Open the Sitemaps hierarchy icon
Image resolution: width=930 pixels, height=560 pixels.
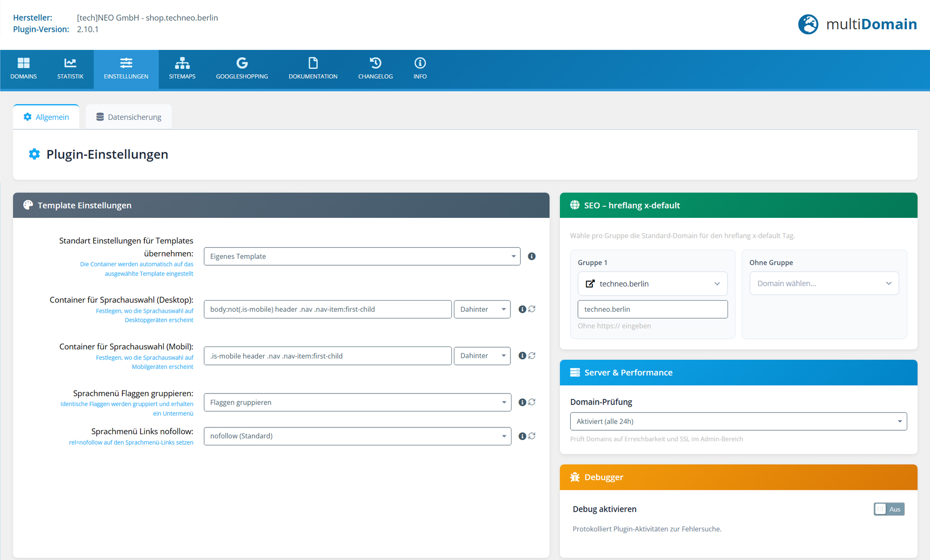point(182,63)
